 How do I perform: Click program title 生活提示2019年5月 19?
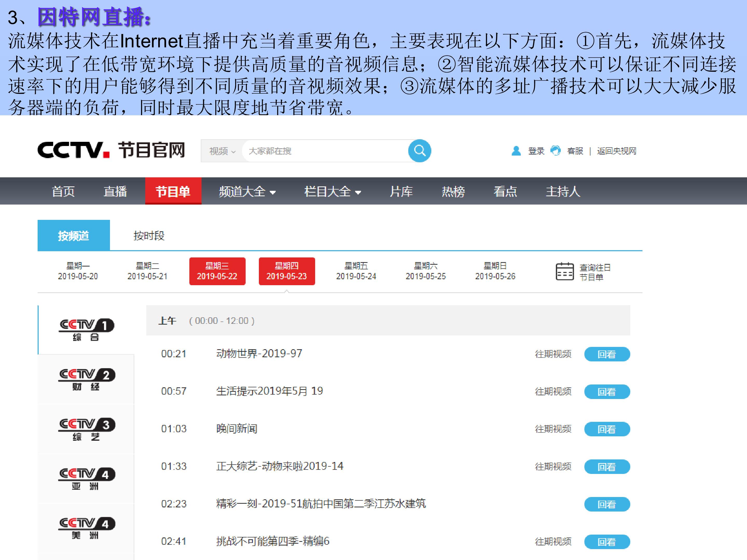[269, 391]
